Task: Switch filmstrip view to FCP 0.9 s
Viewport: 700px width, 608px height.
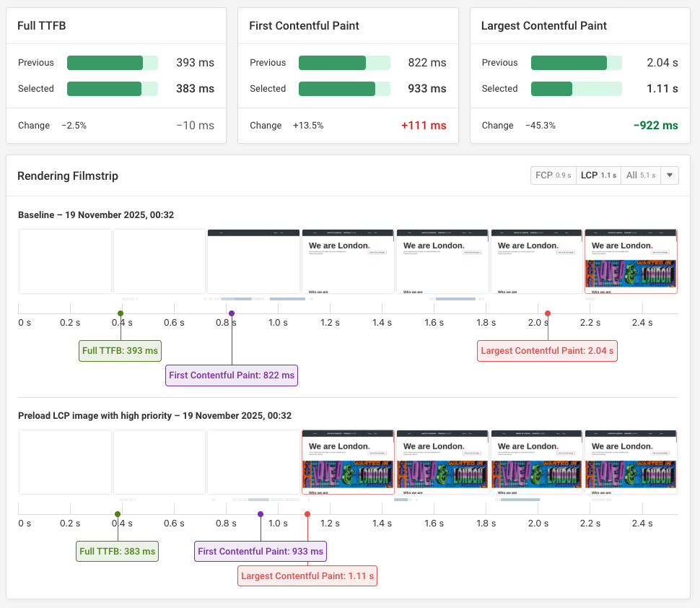Action: (553, 175)
